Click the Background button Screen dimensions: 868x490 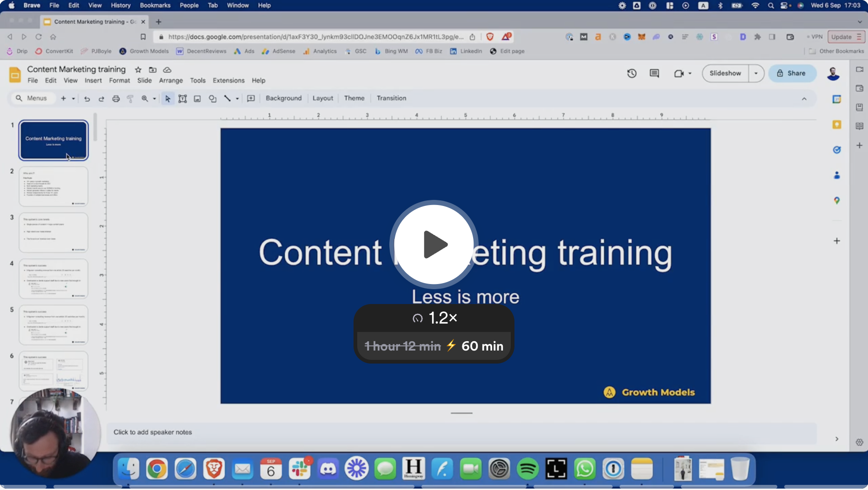pyautogui.click(x=283, y=98)
